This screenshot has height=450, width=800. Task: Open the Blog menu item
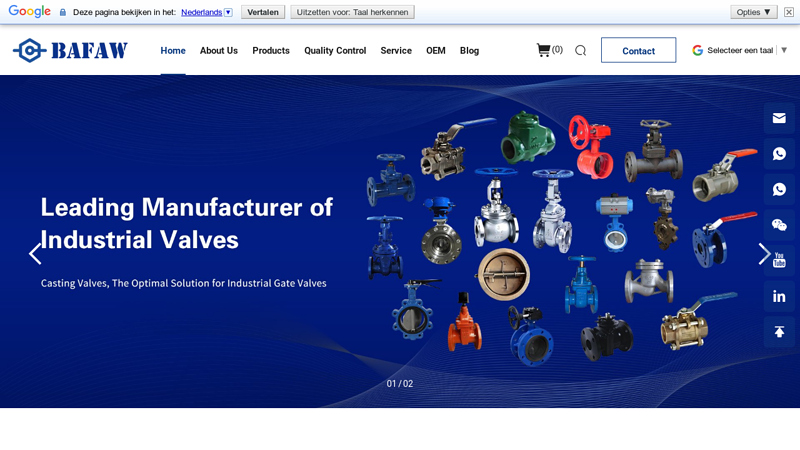coord(469,51)
